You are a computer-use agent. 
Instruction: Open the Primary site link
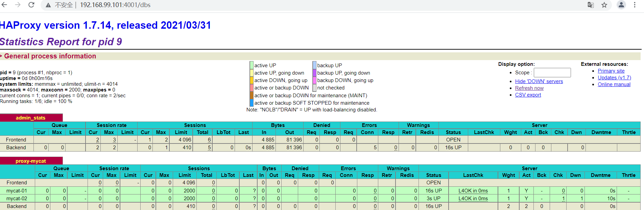click(x=611, y=71)
